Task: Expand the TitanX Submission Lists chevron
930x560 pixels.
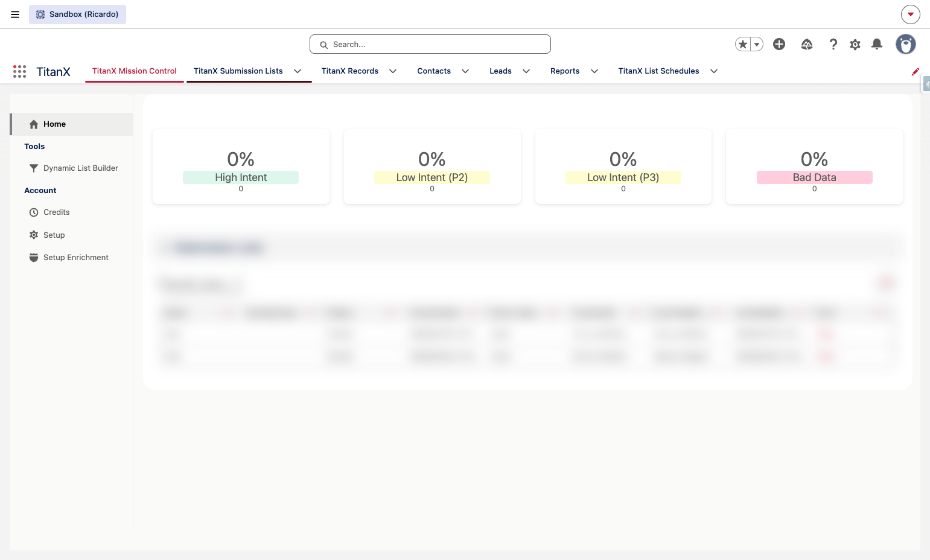Action: click(298, 71)
